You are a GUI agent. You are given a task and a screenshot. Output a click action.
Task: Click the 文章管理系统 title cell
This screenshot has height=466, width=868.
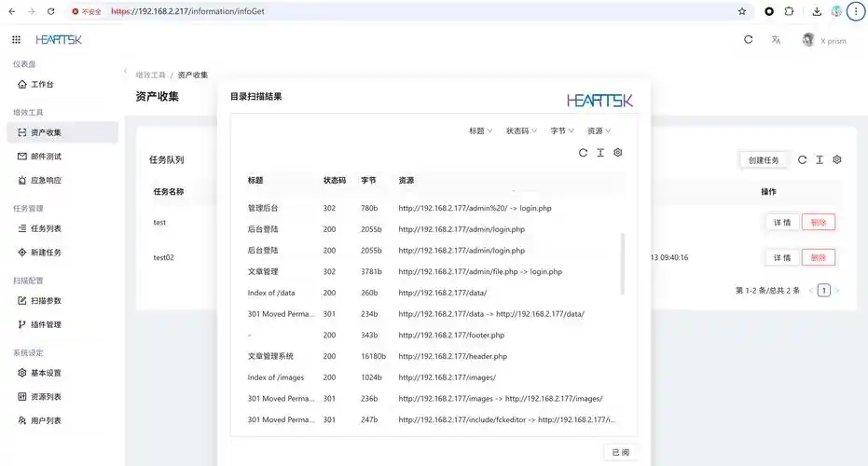click(270, 356)
